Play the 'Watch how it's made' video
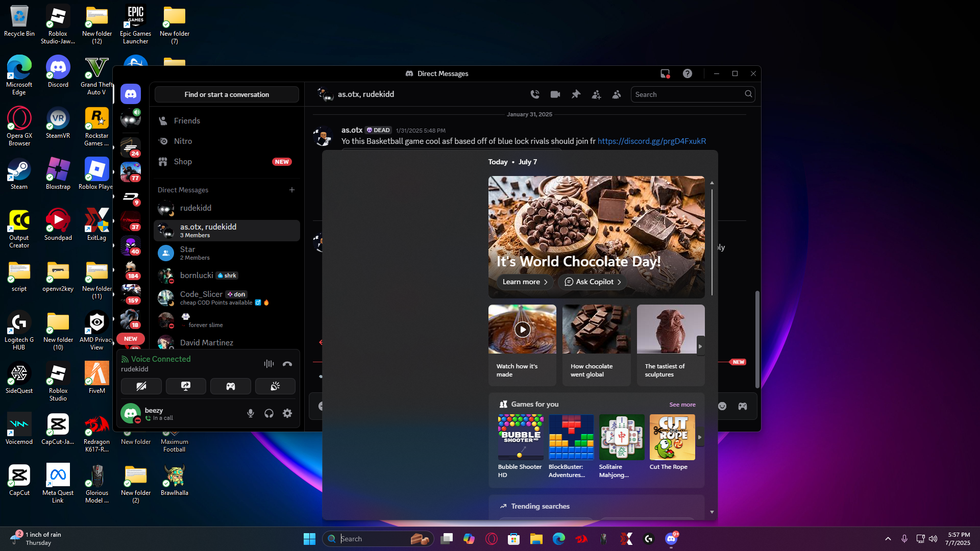 pos(522,330)
